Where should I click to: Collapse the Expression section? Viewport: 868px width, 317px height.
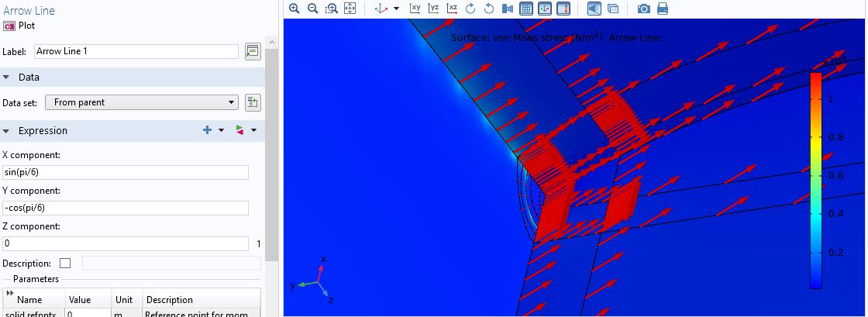(x=7, y=131)
